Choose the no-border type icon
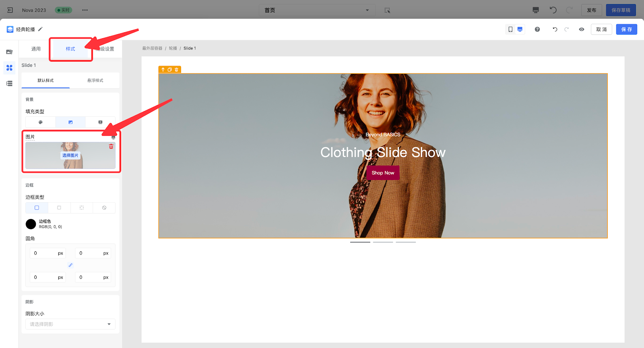644x348 pixels. (104, 208)
